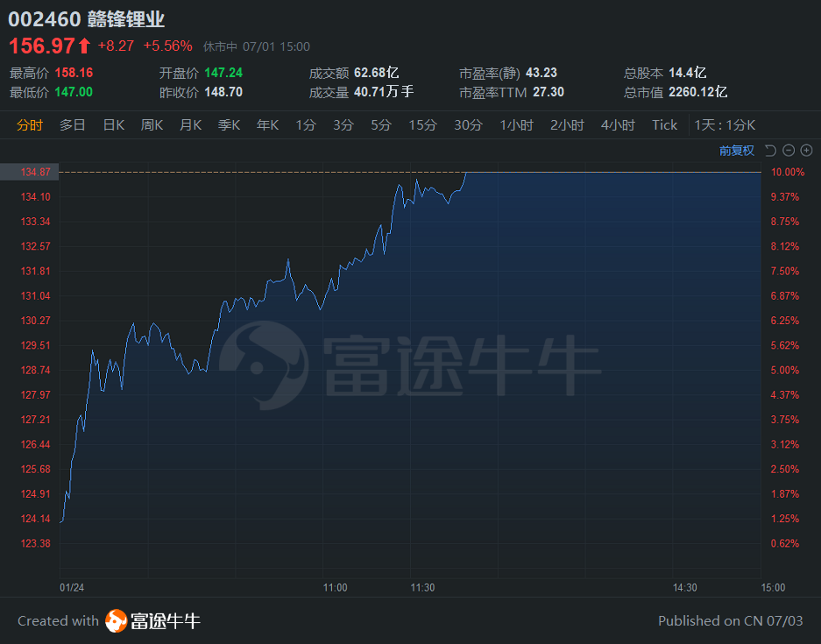
Task: Select the 月K monthly period
Action: click(x=190, y=124)
